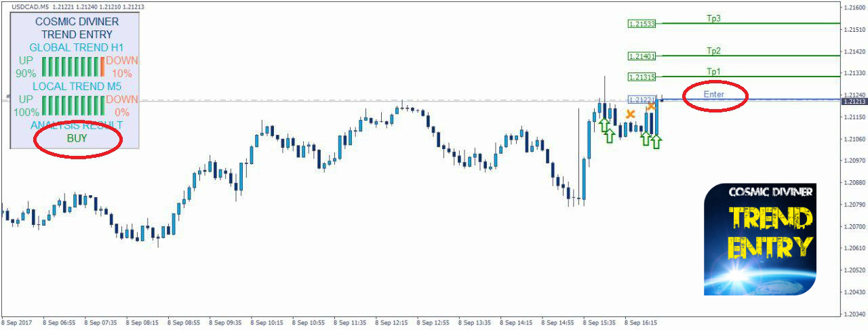Click the 8 Sep 08:15 time label
868x330 pixels.
(x=143, y=323)
